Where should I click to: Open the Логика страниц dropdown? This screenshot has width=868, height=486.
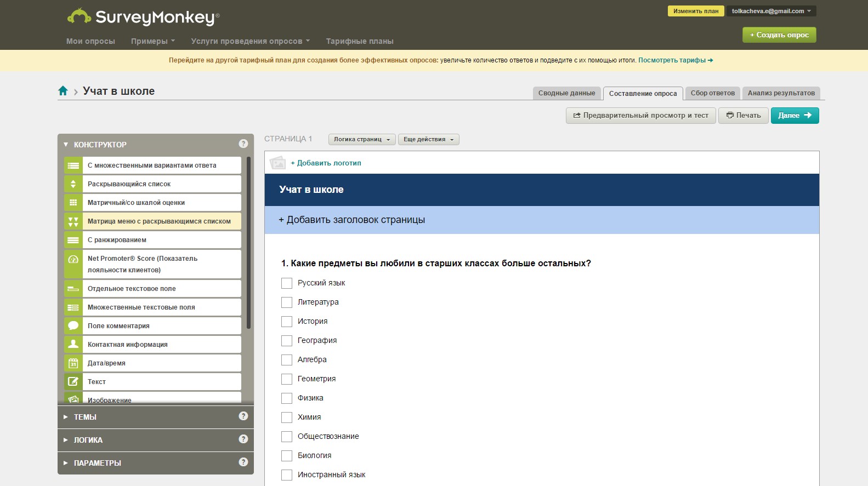pyautogui.click(x=362, y=139)
